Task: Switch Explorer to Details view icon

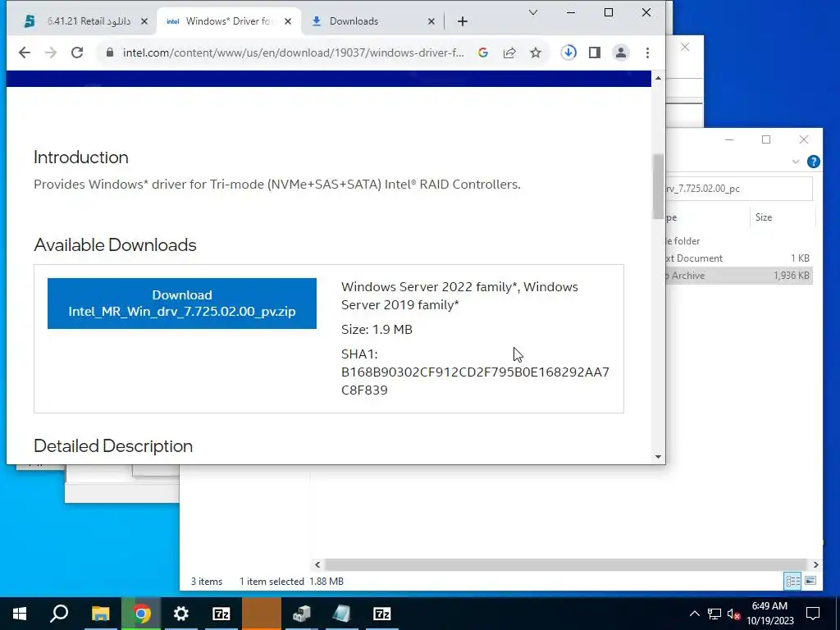Action: pos(792,582)
